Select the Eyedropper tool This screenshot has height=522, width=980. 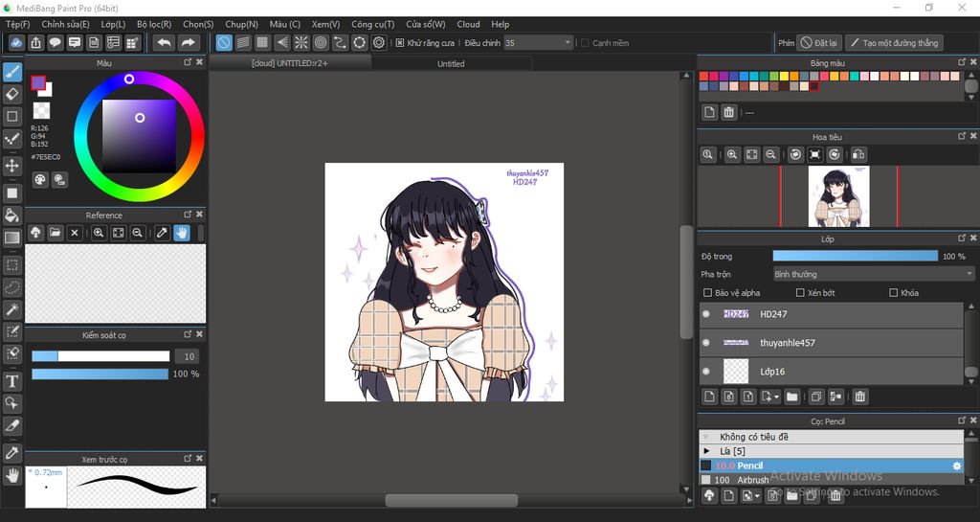(x=11, y=453)
